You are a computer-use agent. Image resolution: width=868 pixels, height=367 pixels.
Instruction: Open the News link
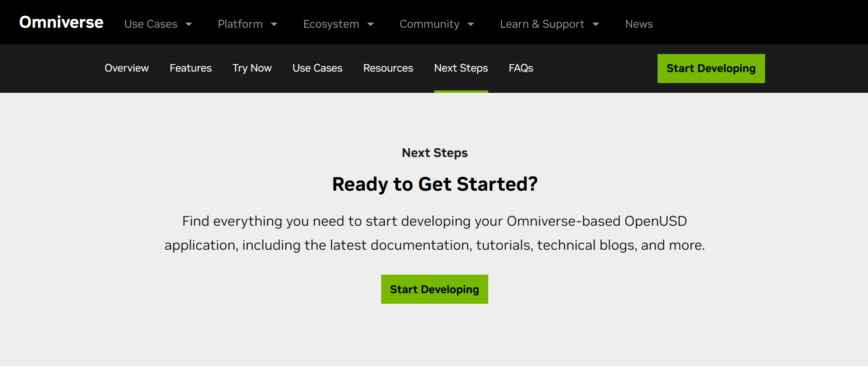(x=639, y=24)
